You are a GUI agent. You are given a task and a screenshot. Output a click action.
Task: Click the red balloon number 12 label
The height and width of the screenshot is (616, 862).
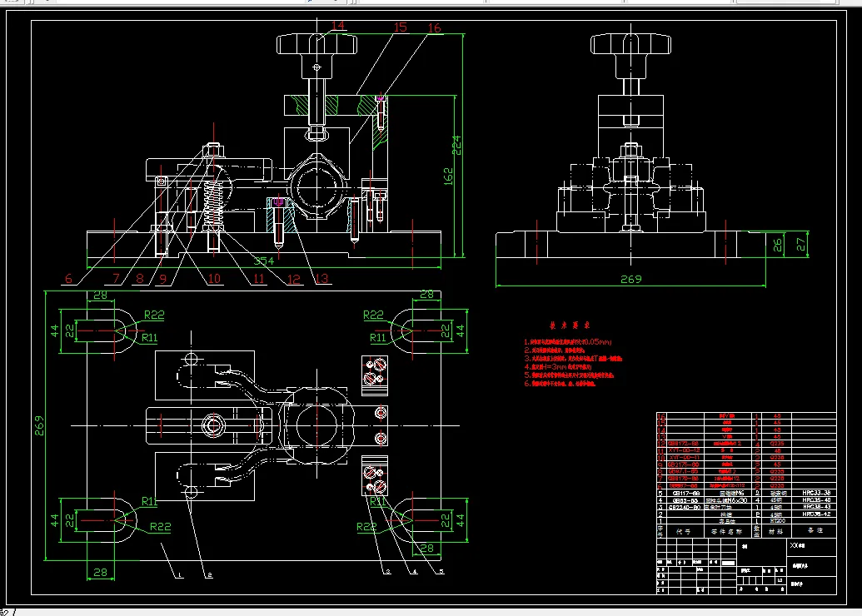pos(294,279)
